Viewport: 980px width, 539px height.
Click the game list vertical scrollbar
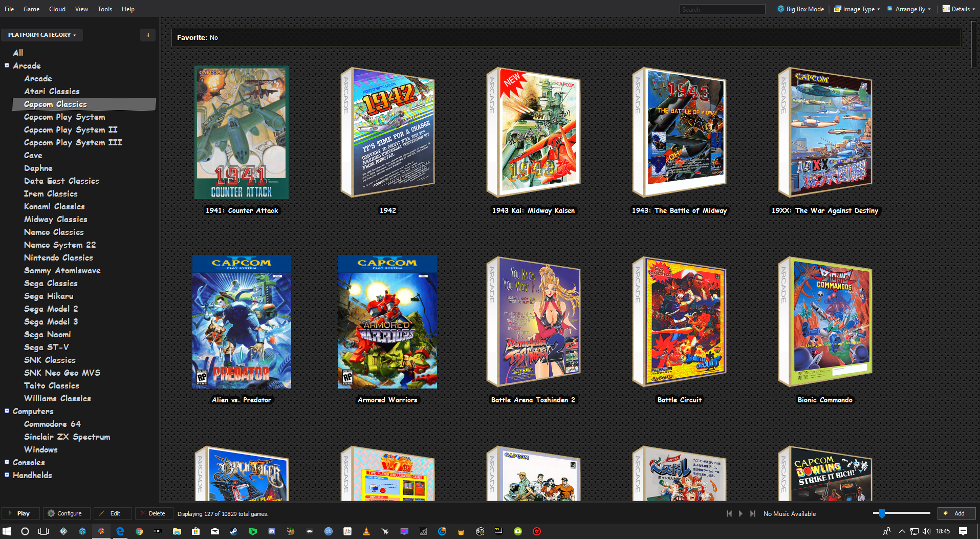974,44
